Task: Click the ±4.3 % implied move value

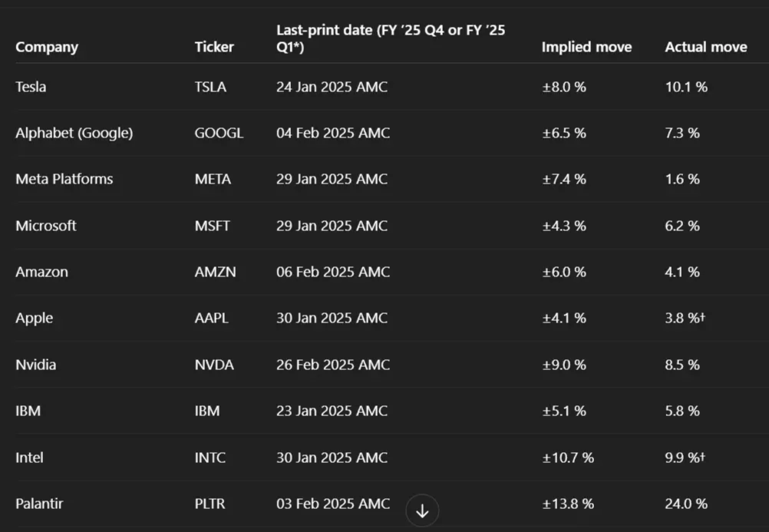Action: (564, 226)
